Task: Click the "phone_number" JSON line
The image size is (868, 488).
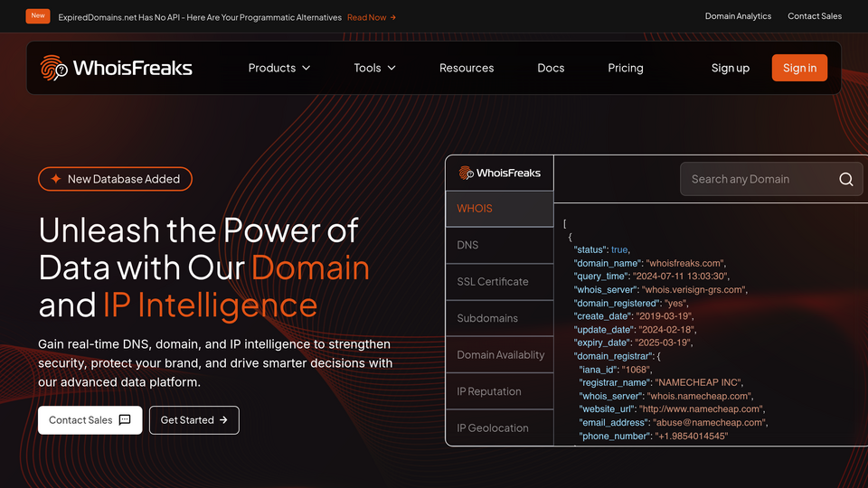Action: [x=653, y=436]
